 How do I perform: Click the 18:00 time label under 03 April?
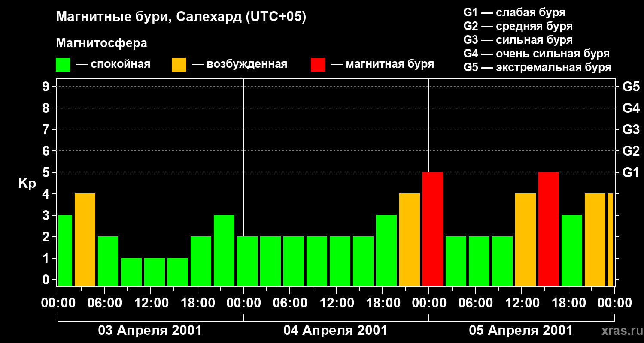pyautogui.click(x=197, y=303)
